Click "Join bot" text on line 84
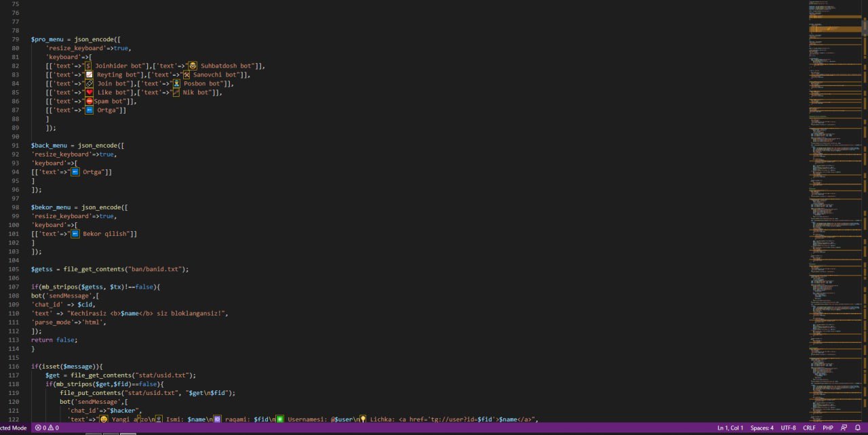Viewport: 868px width, 435px height. pos(113,83)
